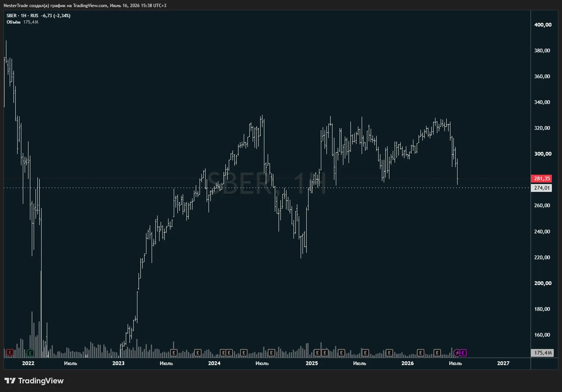The height and width of the screenshot is (392, 562).
Task: Open the purple upcoming earnings E marker
Action: pyautogui.click(x=463, y=353)
